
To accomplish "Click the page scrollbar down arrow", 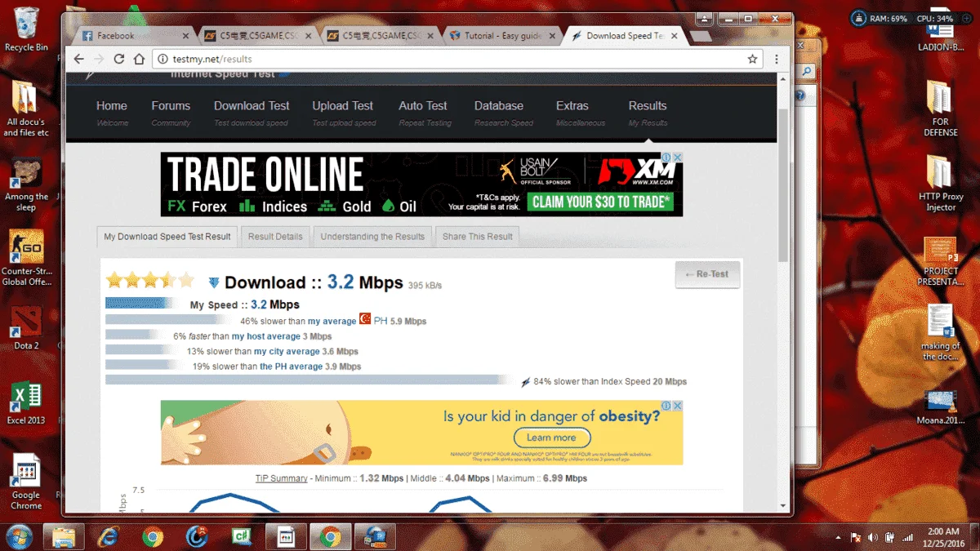I will pyautogui.click(x=783, y=506).
